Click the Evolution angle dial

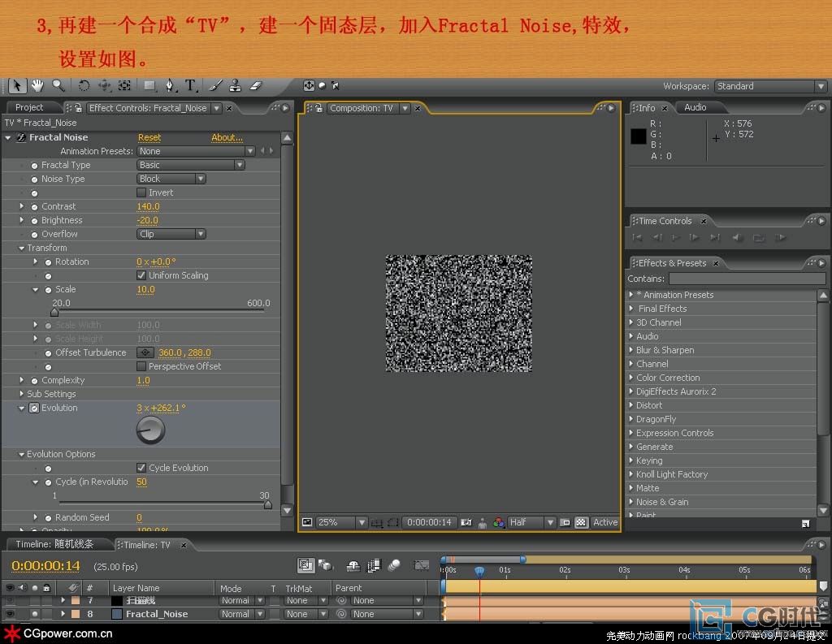pos(150,430)
